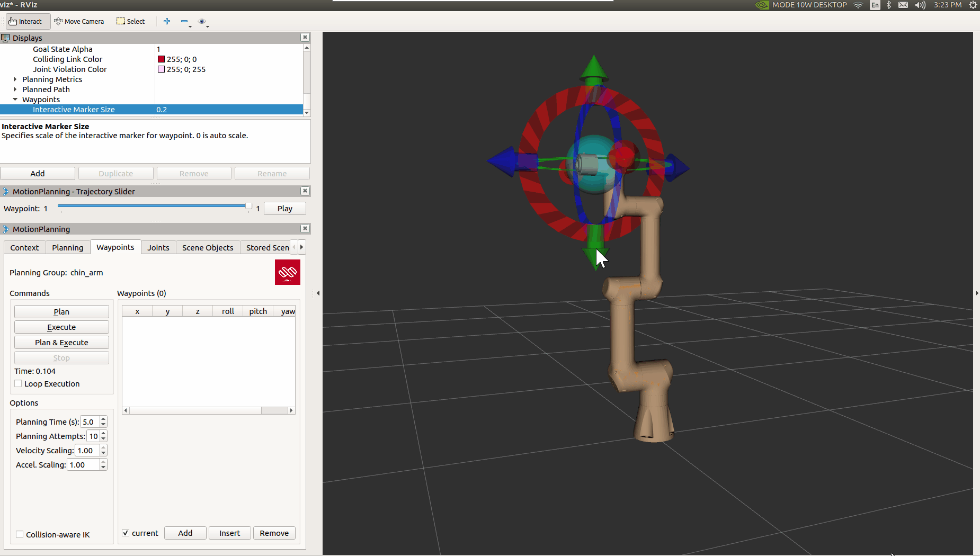Click the red MoveIt logo icon

[x=288, y=272]
